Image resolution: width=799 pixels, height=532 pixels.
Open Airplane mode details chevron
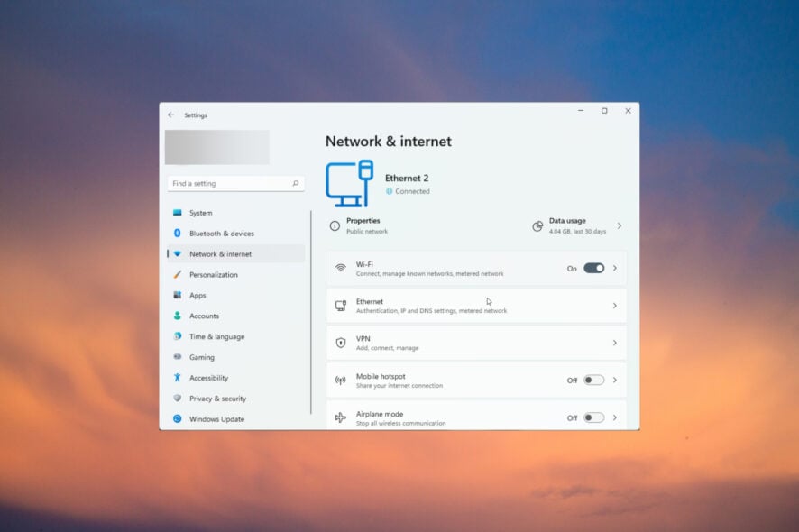[615, 417]
